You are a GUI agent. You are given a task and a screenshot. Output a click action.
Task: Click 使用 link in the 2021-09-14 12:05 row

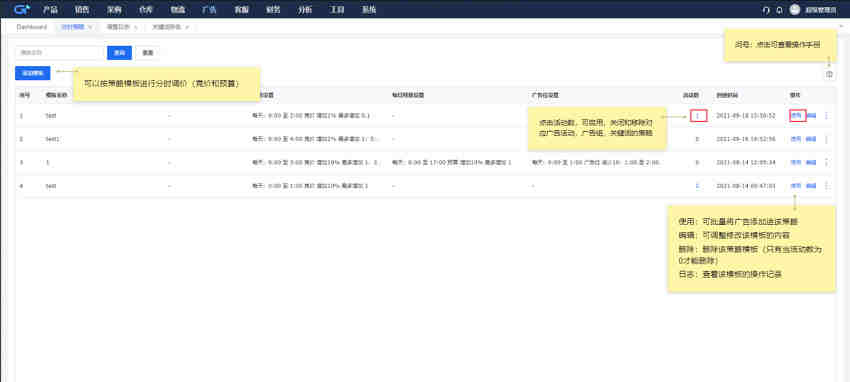[x=795, y=162]
